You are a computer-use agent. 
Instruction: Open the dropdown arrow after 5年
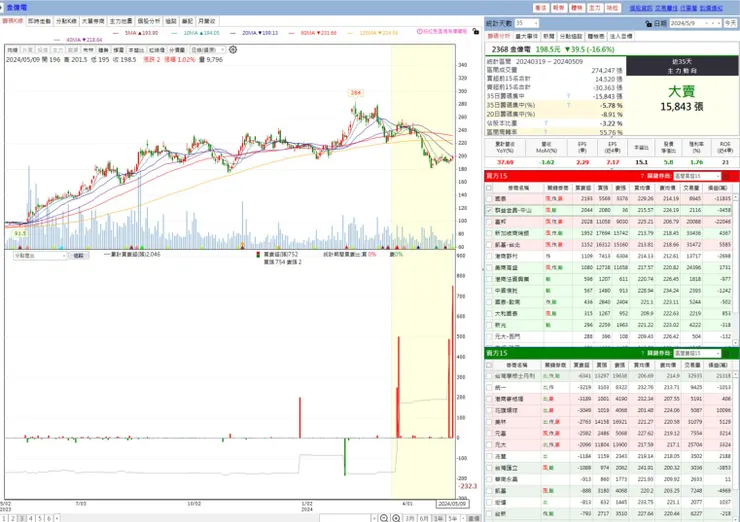(x=463, y=518)
